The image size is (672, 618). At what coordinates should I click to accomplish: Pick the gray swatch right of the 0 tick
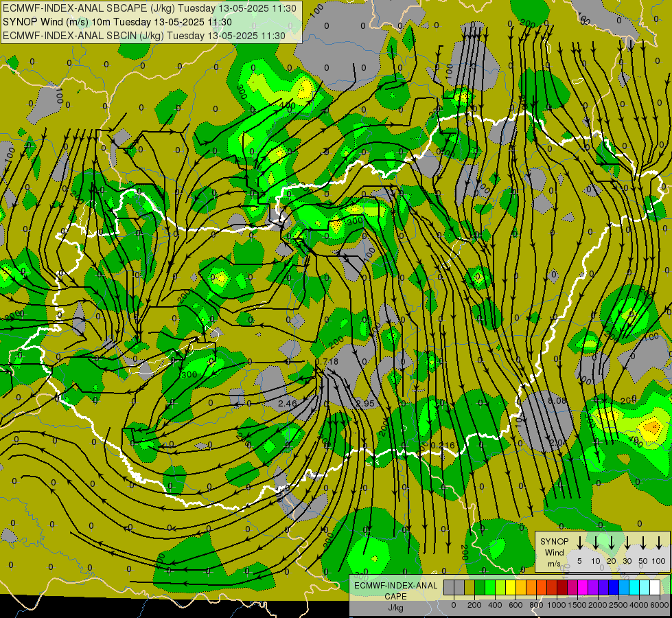click(x=459, y=587)
